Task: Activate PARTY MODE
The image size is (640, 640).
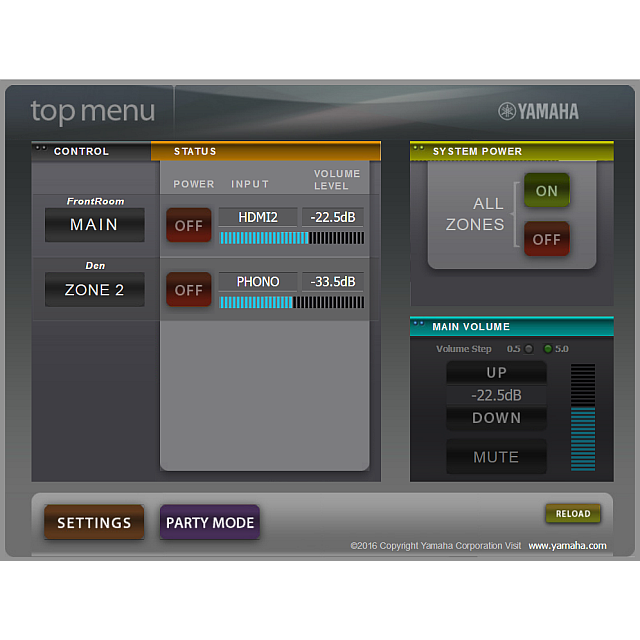Action: [x=210, y=523]
